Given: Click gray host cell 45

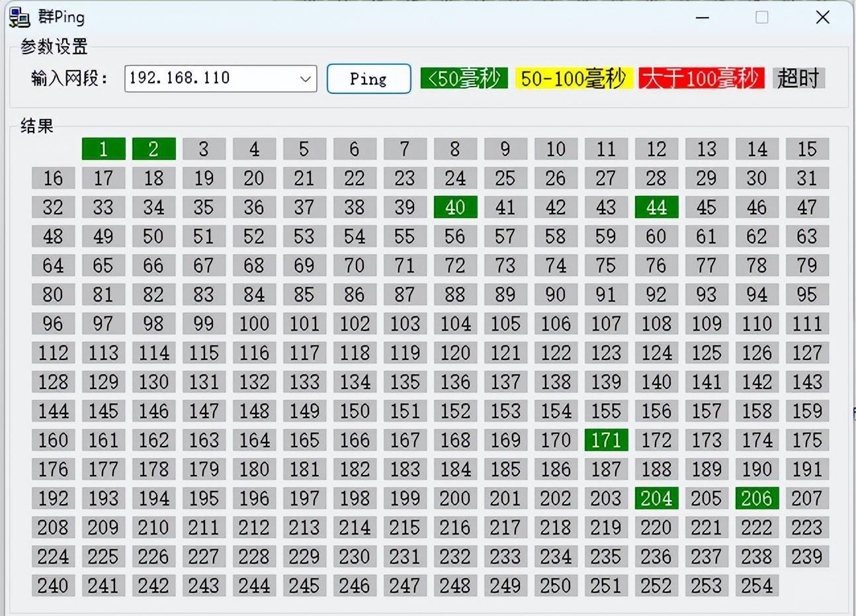Looking at the screenshot, I should (707, 207).
